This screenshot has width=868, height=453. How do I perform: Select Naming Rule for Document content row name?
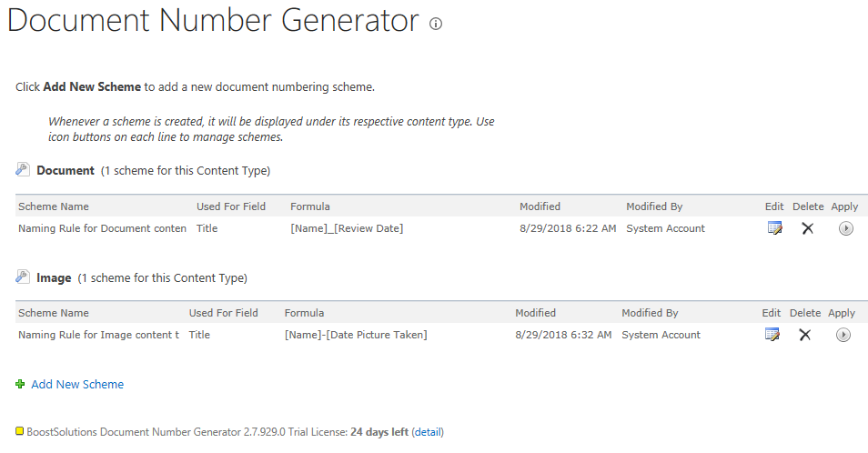pos(102,228)
